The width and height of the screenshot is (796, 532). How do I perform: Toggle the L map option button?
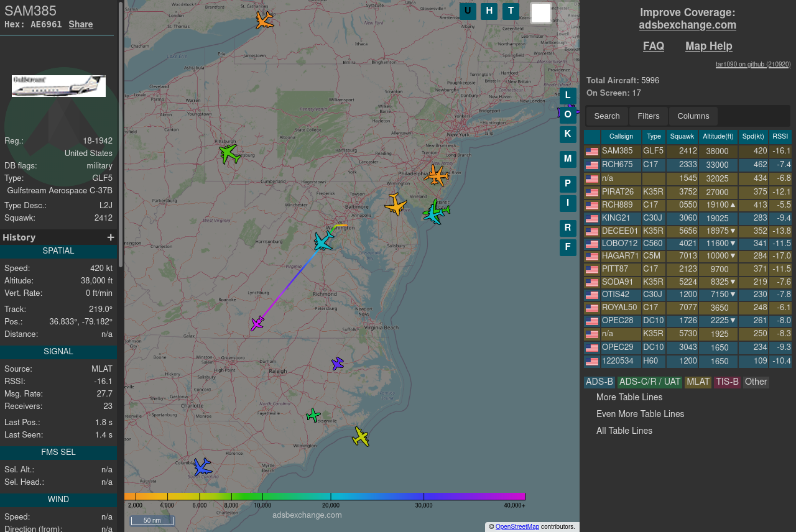(568, 96)
